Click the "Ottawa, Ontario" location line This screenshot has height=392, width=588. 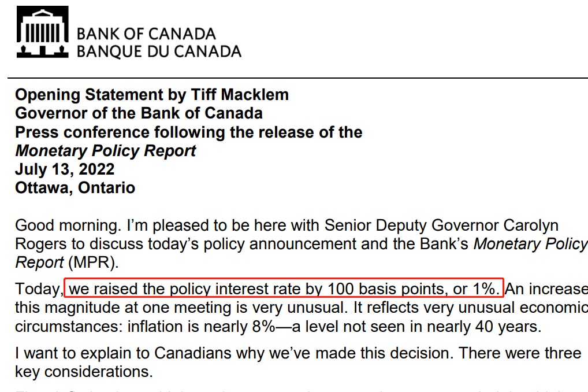(75, 188)
